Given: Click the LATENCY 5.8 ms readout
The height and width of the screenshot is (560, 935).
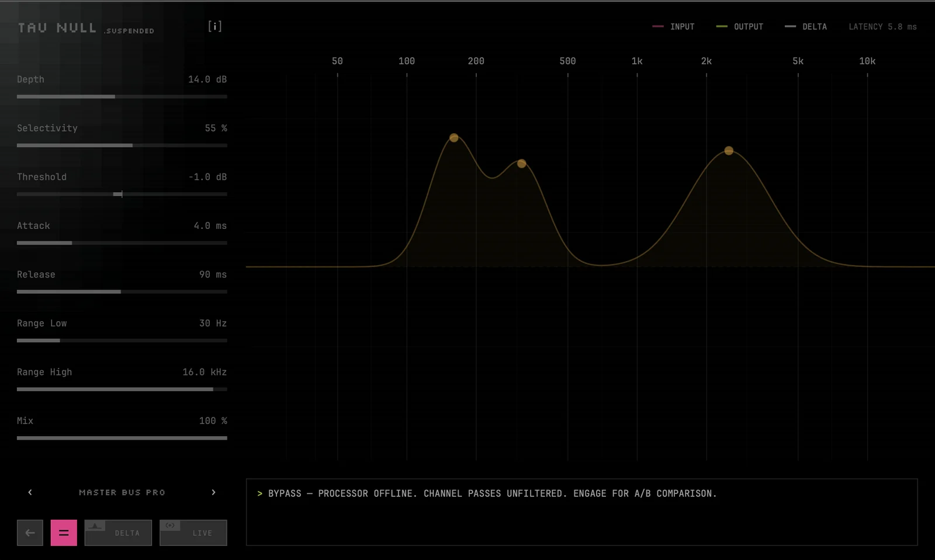Looking at the screenshot, I should click(882, 27).
